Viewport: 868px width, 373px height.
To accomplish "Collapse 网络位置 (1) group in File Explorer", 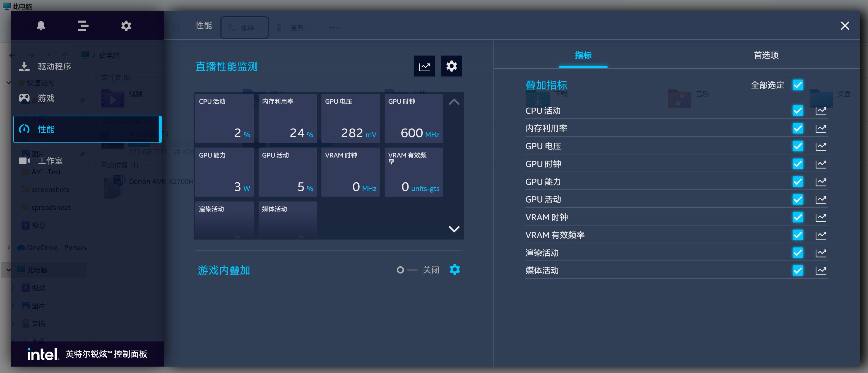I will [96, 165].
